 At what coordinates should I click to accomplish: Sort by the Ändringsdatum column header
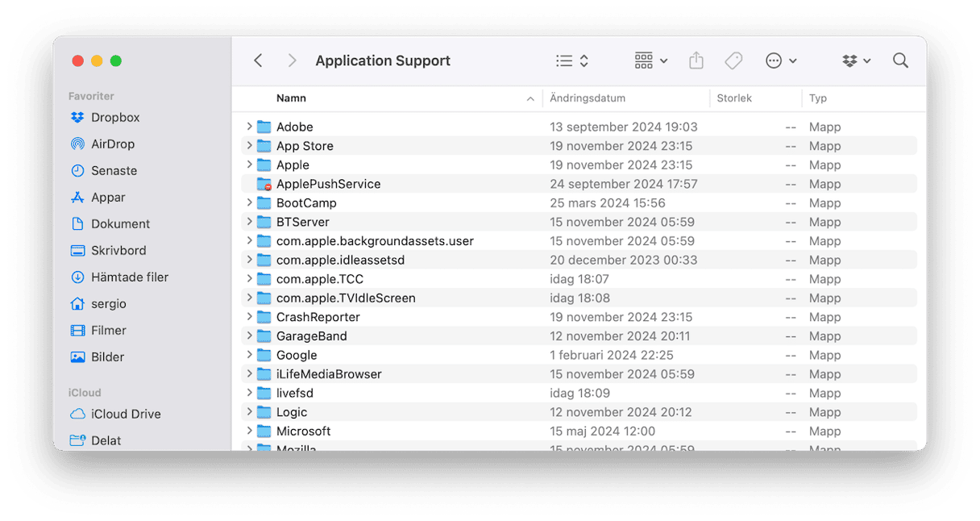(588, 98)
